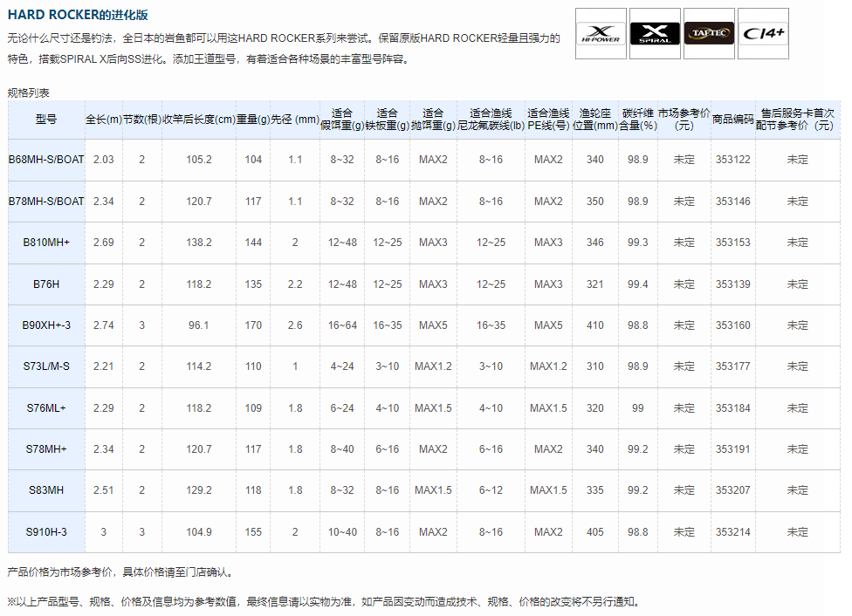Click the 全长(m) column header
Image resolution: width=852 pixels, height=616 pixels.
pyautogui.click(x=104, y=120)
